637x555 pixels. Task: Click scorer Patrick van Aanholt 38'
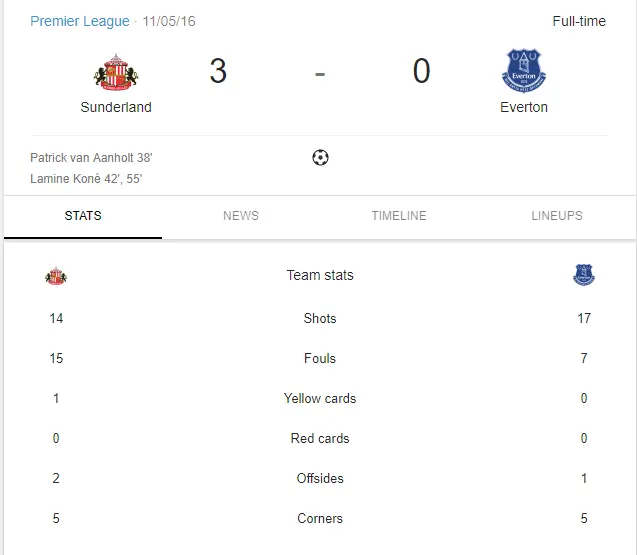91,158
